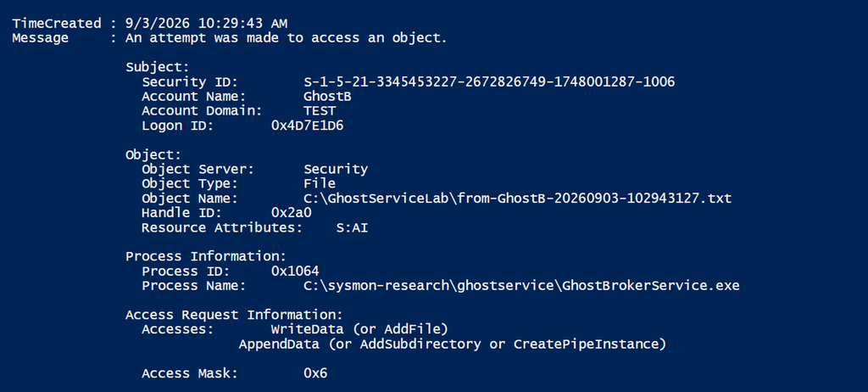Click the Process Information heading

206,257
